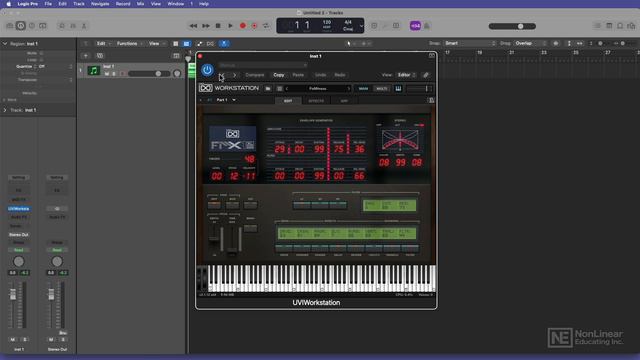Select the Effects tab in UVI Workstation
This screenshot has width=640, height=360.
click(316, 101)
